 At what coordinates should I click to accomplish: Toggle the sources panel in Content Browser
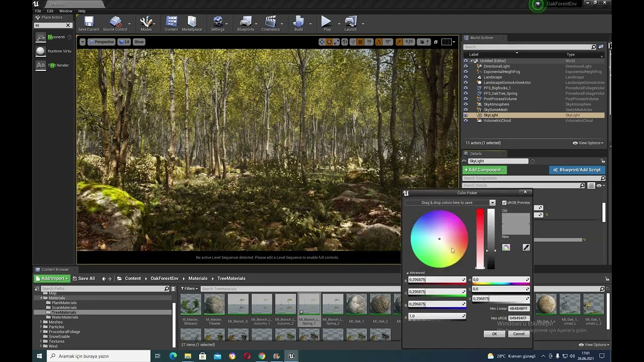(x=37, y=289)
